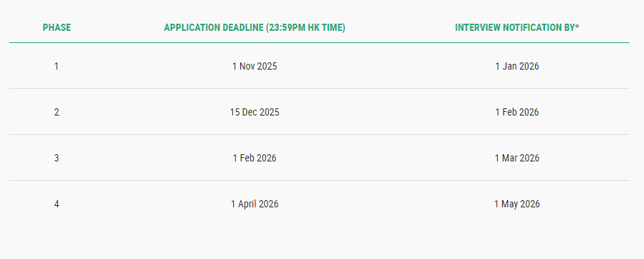This screenshot has height=259, width=644.
Task: Click the 1 April 2026 deadline
Action: pyautogui.click(x=255, y=204)
